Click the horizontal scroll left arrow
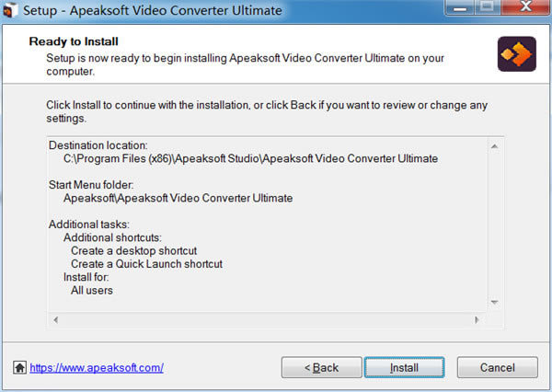This screenshot has height=392, width=552. (55, 320)
